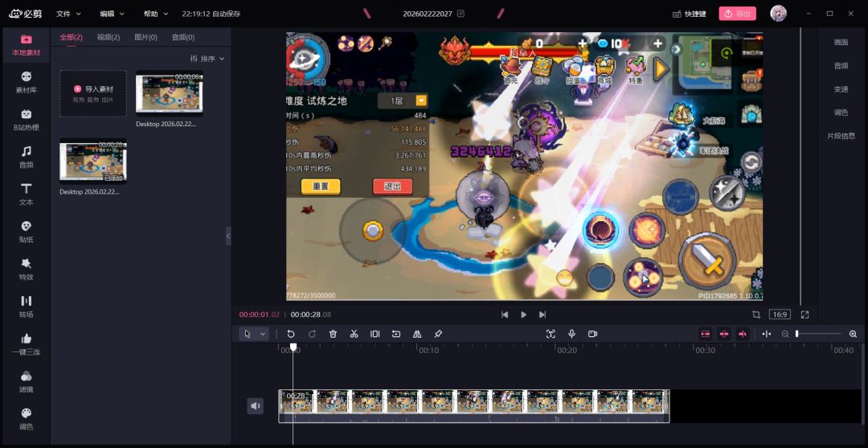
Task: Click the undo arrow in timeline toolbar
Action: (x=291, y=334)
